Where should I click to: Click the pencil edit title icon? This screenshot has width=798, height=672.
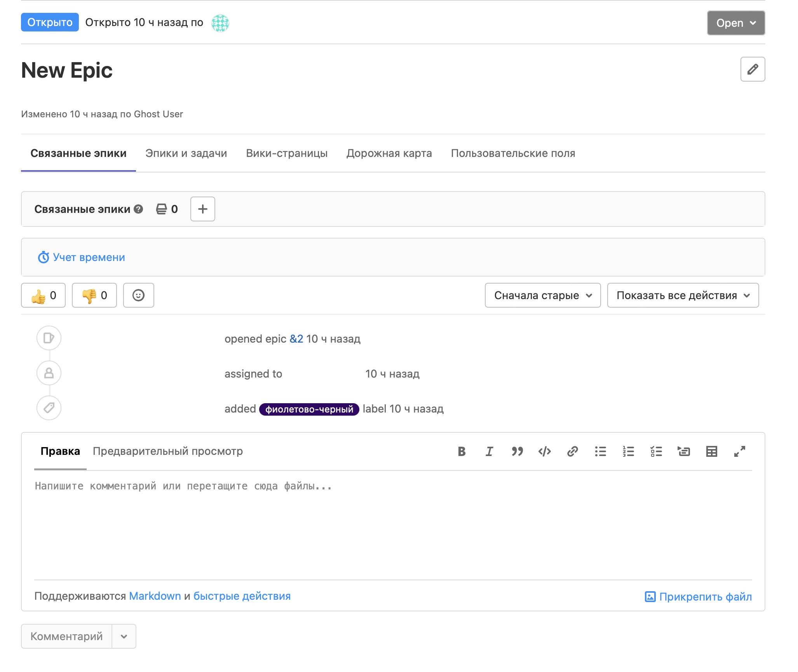coord(752,69)
